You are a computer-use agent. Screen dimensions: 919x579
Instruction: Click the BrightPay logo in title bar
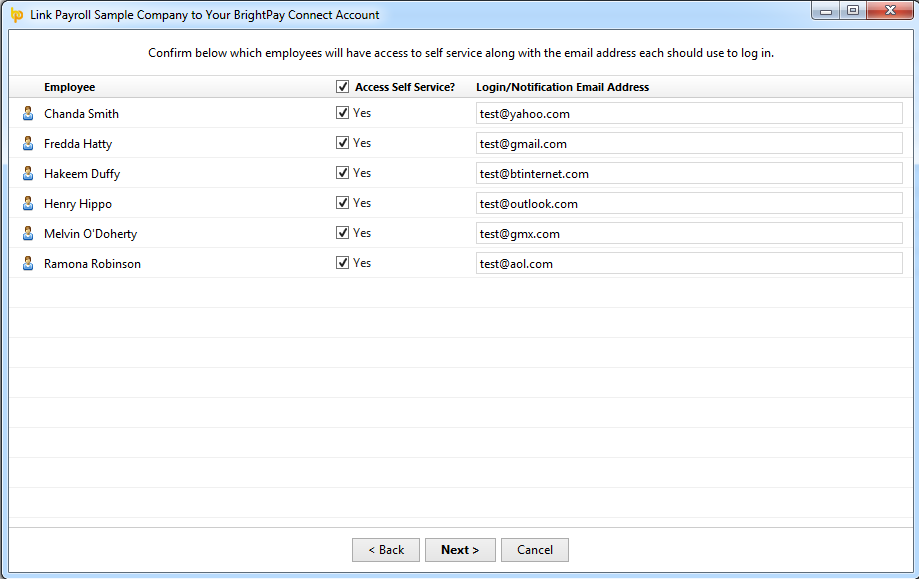[x=17, y=15]
